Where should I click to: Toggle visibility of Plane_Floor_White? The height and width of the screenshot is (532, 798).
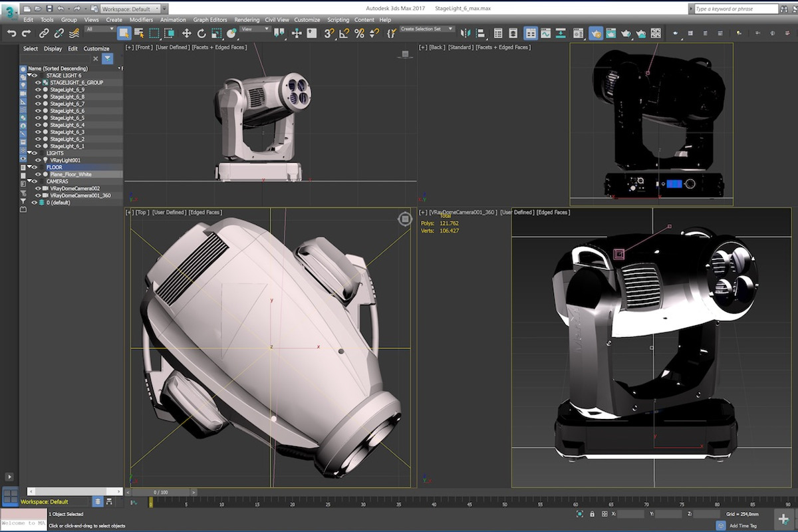click(38, 174)
